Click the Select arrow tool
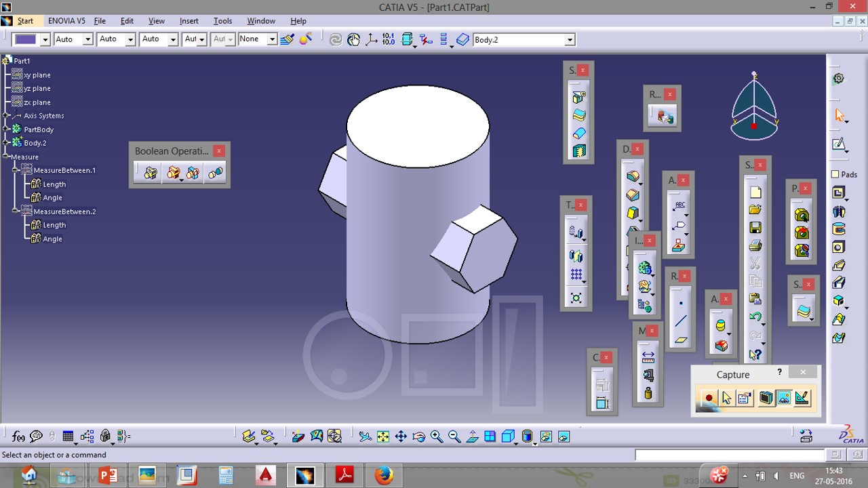Image resolution: width=868 pixels, height=488 pixels. (x=840, y=116)
